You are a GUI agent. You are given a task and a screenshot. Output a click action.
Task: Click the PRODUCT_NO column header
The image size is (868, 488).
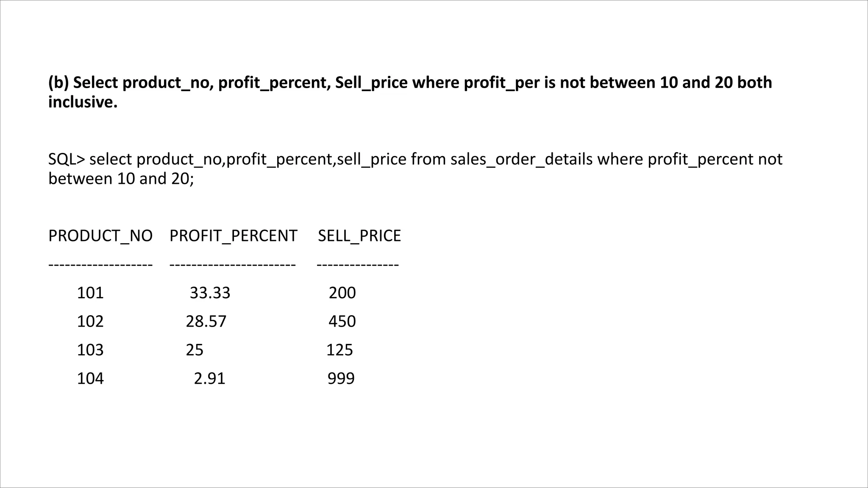coord(100,236)
